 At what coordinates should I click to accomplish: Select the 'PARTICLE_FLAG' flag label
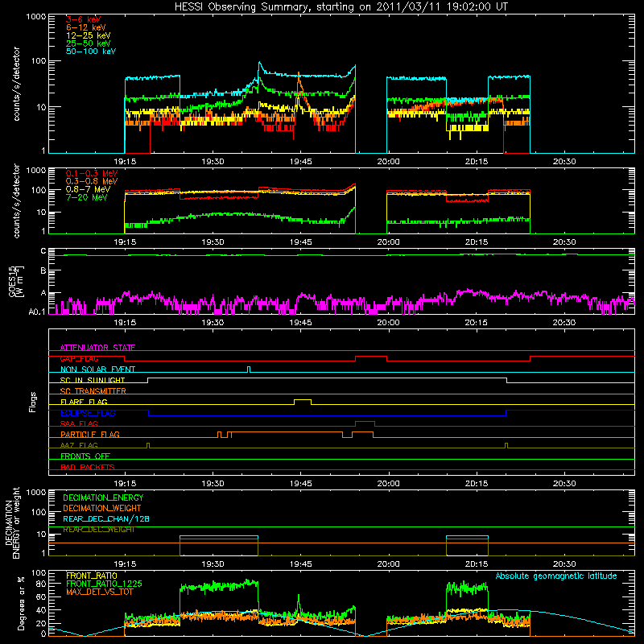[90, 435]
